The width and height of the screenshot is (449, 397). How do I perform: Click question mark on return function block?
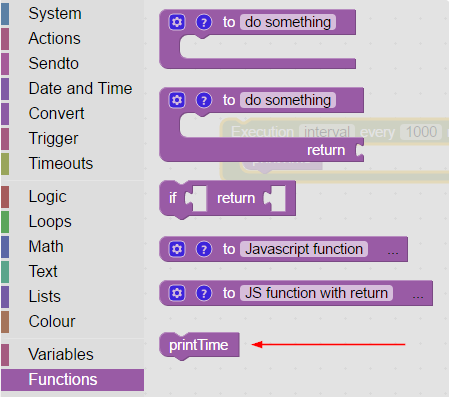[x=204, y=100]
